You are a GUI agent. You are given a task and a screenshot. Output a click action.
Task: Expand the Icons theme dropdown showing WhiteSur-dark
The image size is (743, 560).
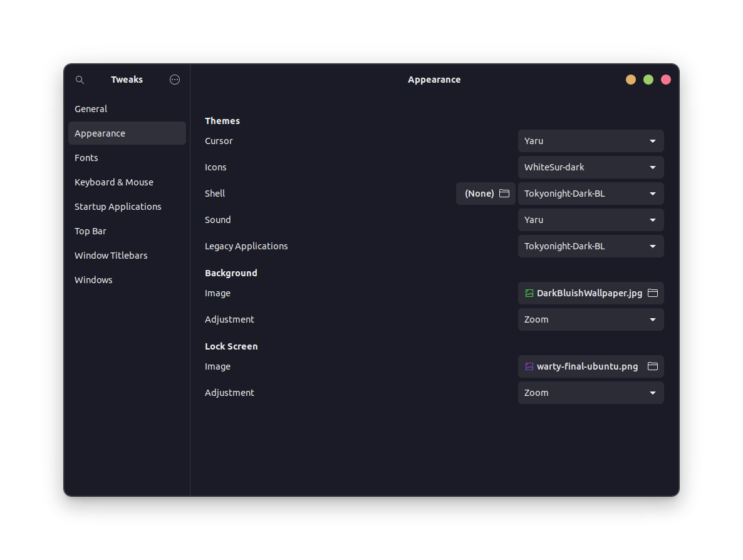click(590, 167)
